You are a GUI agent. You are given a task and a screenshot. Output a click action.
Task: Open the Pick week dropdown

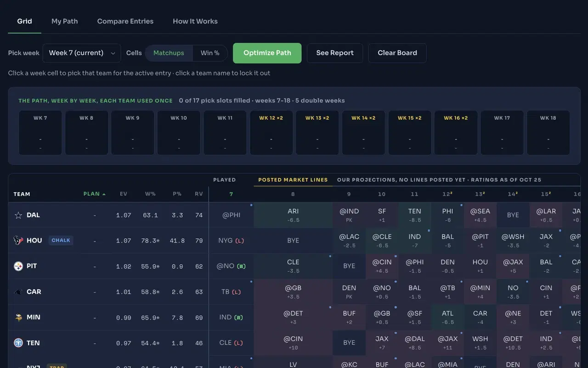(x=82, y=53)
